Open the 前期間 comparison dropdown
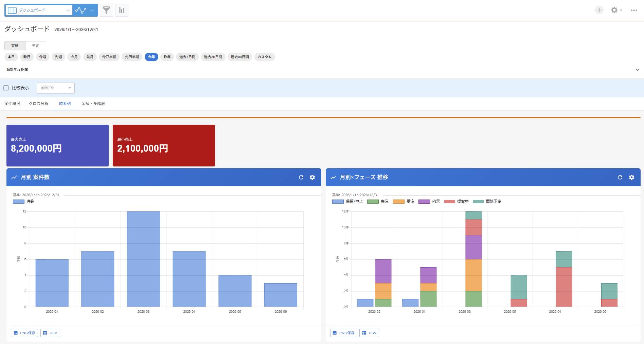 pos(56,88)
